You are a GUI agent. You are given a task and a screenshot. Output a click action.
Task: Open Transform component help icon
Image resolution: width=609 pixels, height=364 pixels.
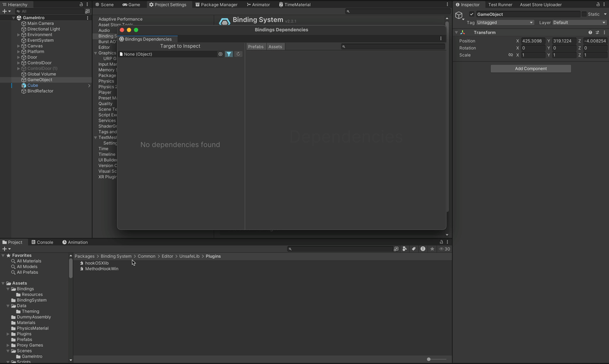tap(590, 32)
